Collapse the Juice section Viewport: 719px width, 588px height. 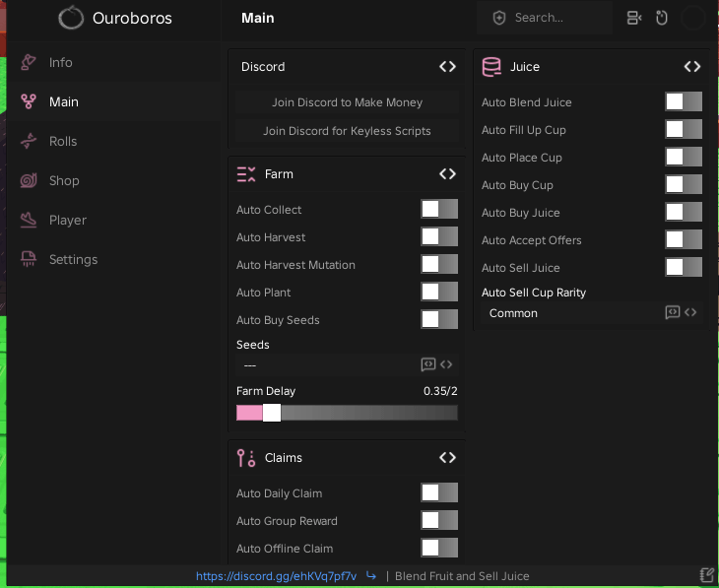692,67
